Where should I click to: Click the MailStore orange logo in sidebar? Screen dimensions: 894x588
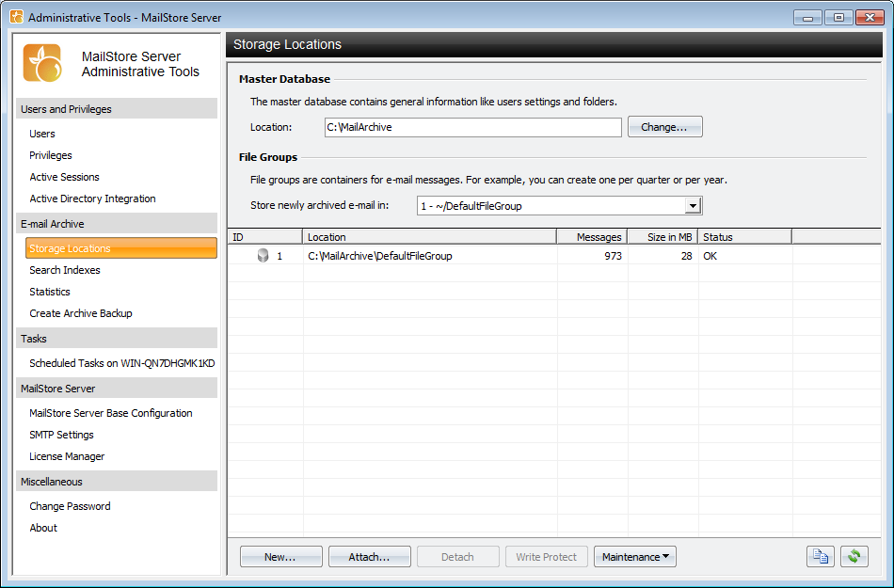pos(42,63)
